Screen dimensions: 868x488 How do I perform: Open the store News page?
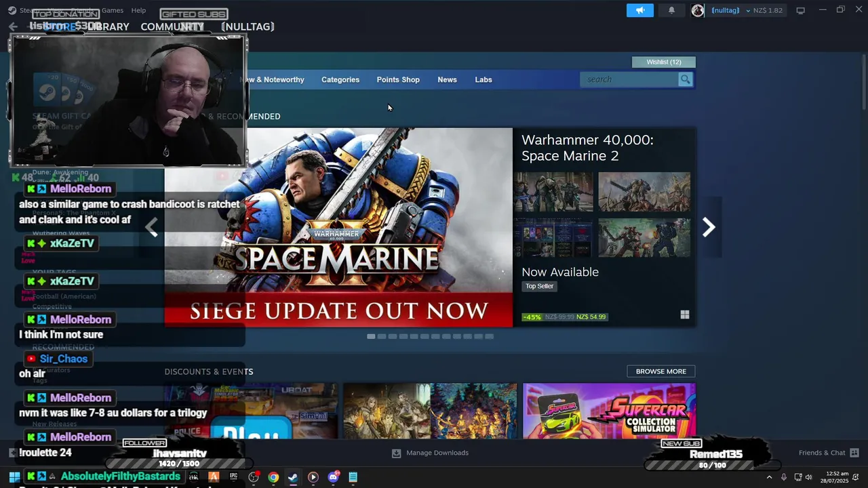447,79
